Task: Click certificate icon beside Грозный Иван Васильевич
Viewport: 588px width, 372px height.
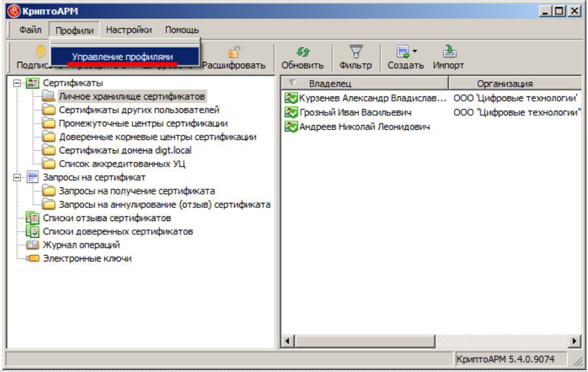Action: [291, 113]
